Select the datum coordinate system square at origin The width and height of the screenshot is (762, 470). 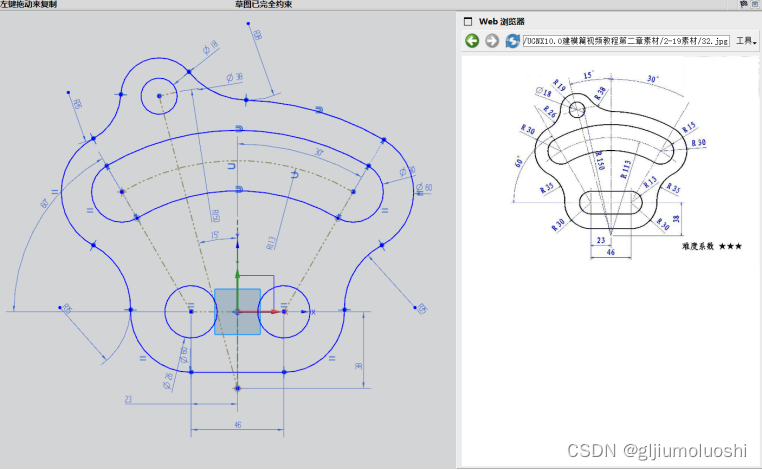point(237,312)
